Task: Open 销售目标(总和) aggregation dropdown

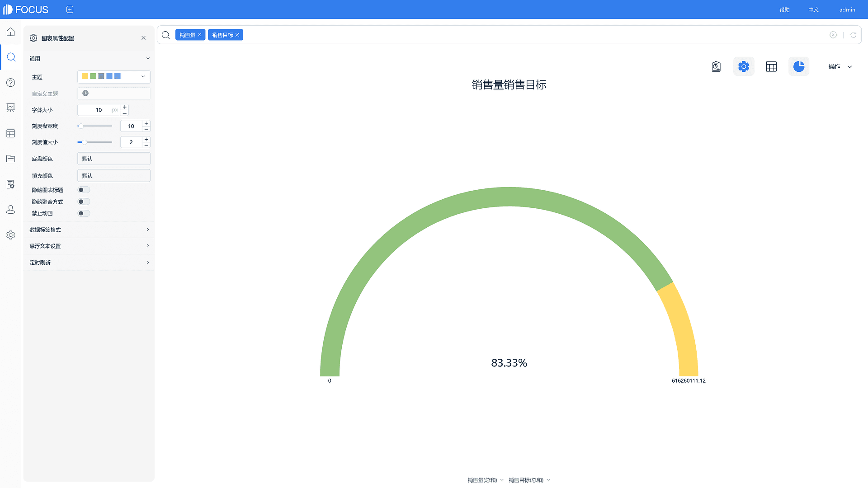Action: 529,480
